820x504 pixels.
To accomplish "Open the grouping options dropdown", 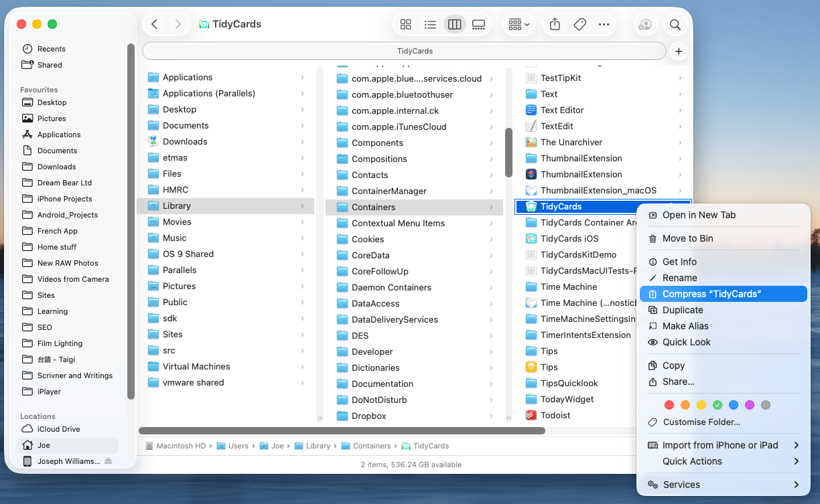I will click(x=519, y=24).
